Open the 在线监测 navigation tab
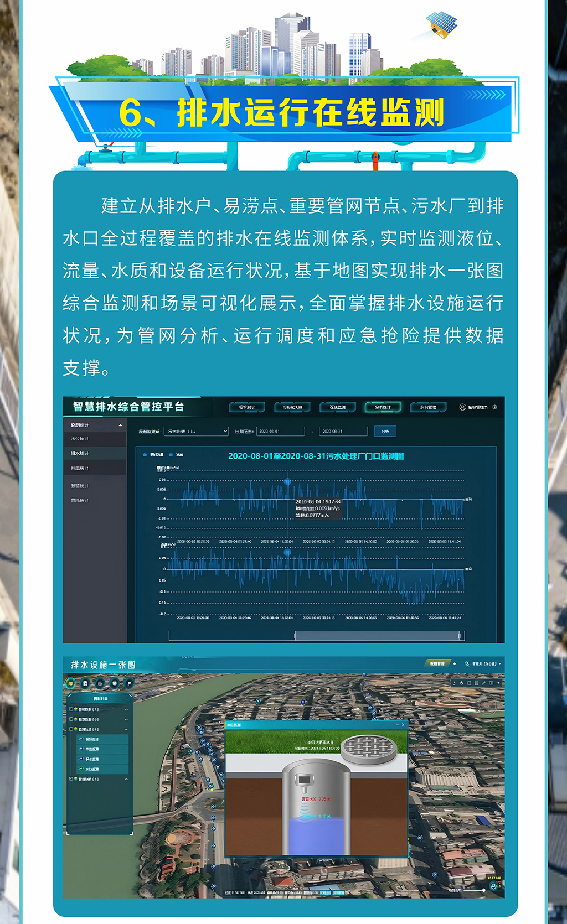Screen dimensions: 567x924 pos(338,407)
